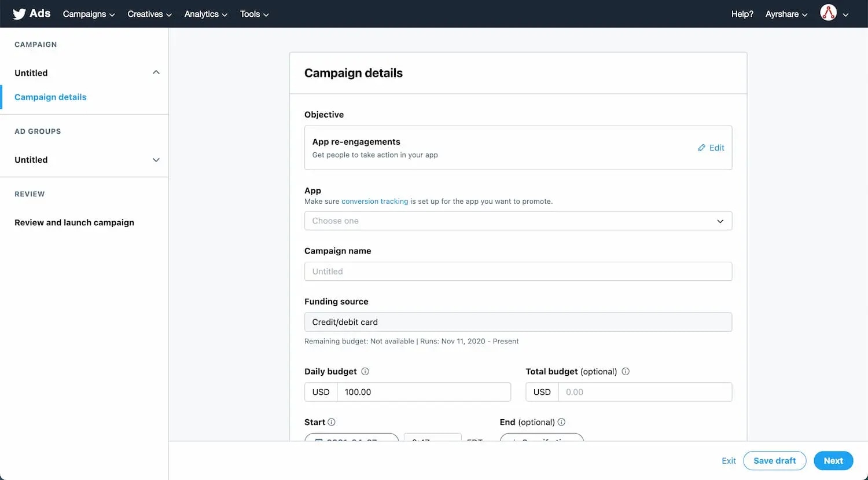Open the Campaigns menu
Image resolution: width=868 pixels, height=480 pixels.
coord(89,14)
